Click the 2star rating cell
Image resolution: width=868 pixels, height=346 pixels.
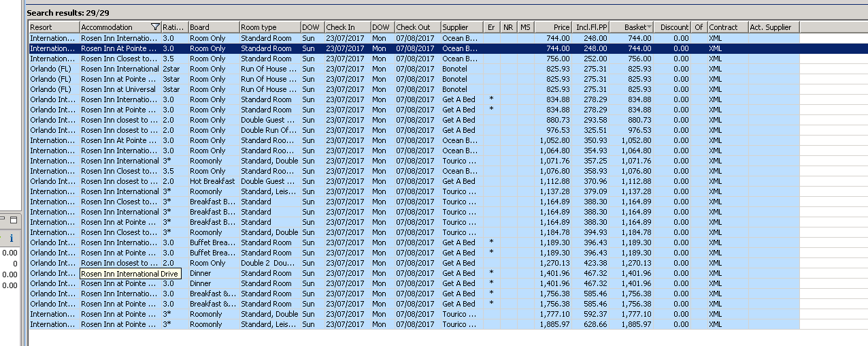coord(175,69)
